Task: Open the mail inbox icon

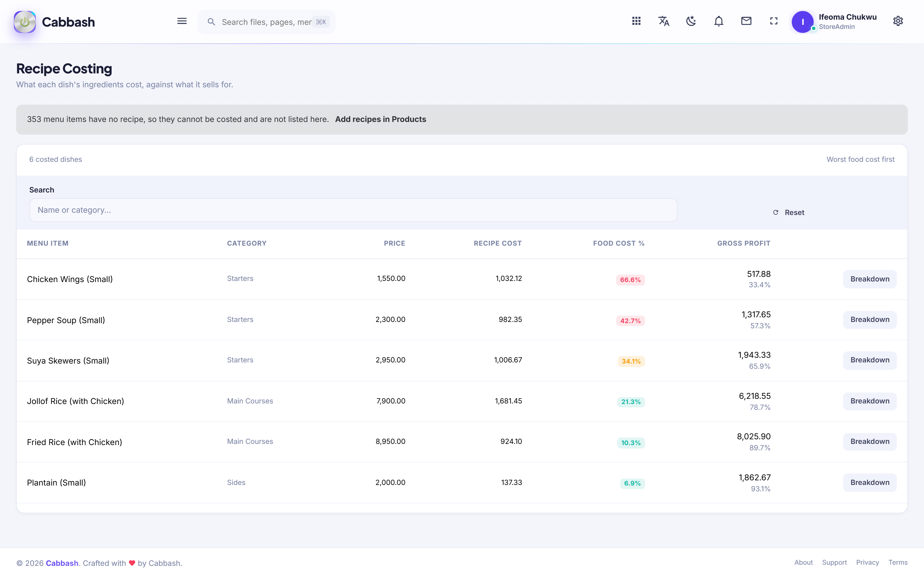Action: click(x=746, y=21)
